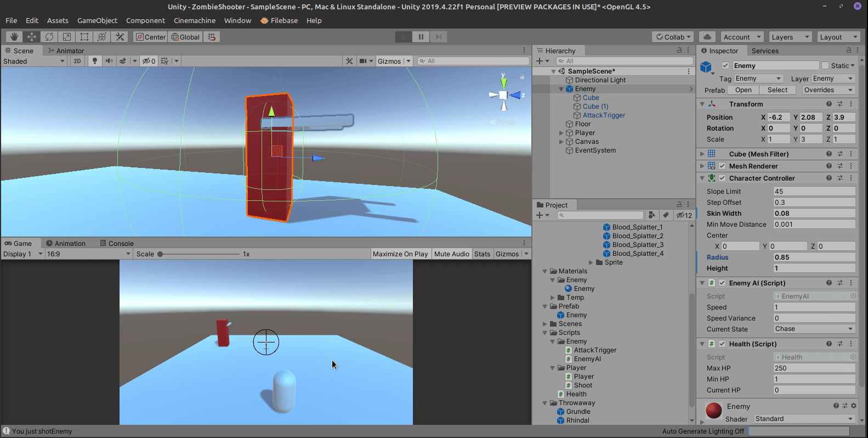Disable the Character Controller checkbox
The image size is (868, 438).
point(722,178)
